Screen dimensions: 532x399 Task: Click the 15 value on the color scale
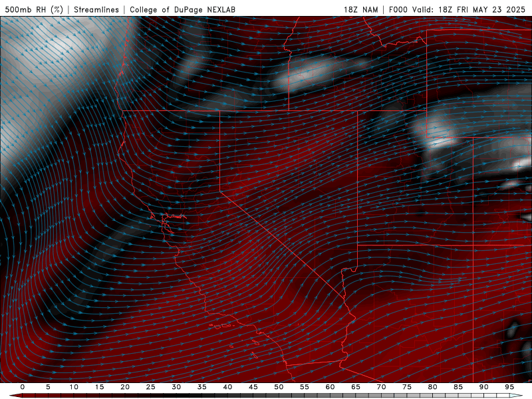[99, 387]
